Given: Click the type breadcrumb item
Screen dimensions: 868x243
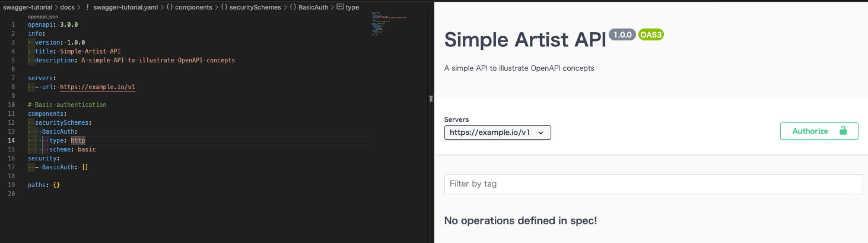Looking at the screenshot, I should point(352,7).
